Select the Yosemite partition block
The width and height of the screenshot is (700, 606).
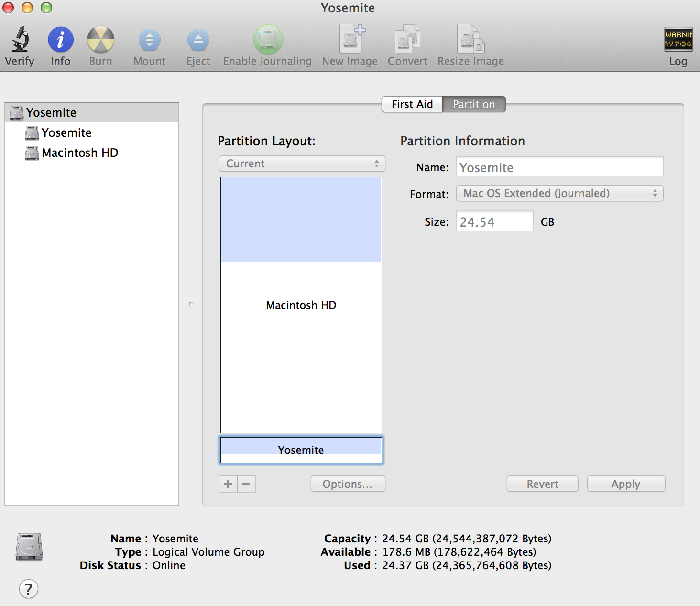[x=301, y=450]
